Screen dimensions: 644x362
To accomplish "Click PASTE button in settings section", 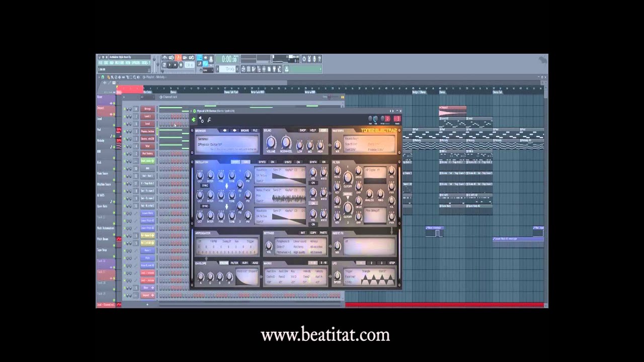I will [x=323, y=232].
